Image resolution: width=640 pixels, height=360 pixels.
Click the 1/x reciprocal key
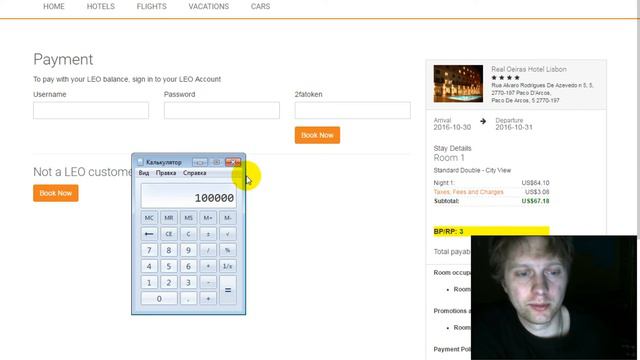(x=228, y=266)
